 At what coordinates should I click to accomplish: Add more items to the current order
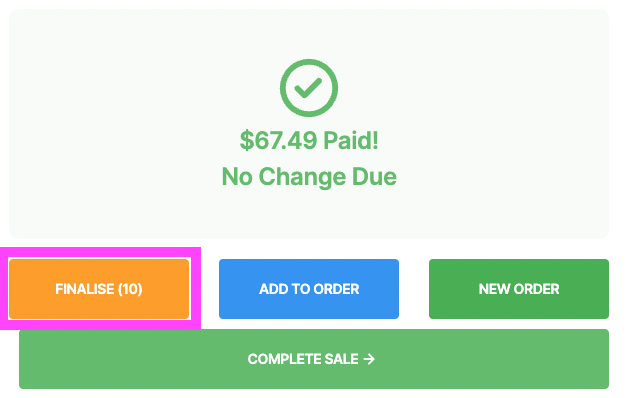(x=309, y=289)
